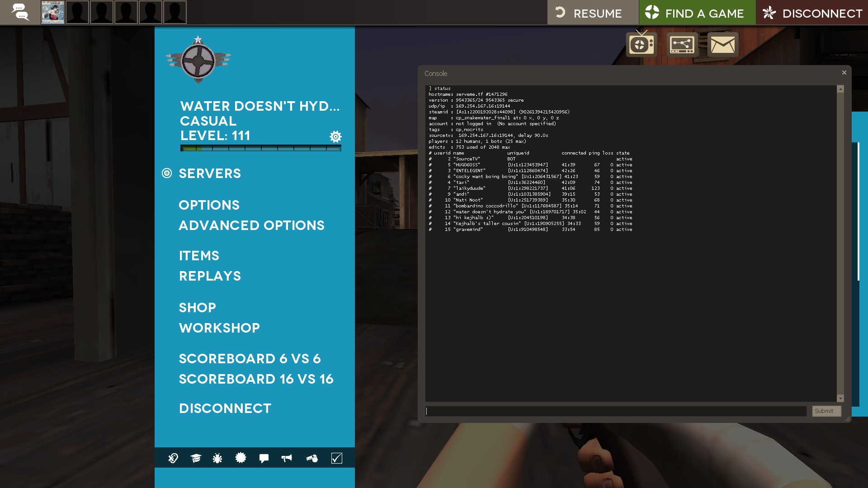Click the starburst new-user forum icon

(241, 458)
